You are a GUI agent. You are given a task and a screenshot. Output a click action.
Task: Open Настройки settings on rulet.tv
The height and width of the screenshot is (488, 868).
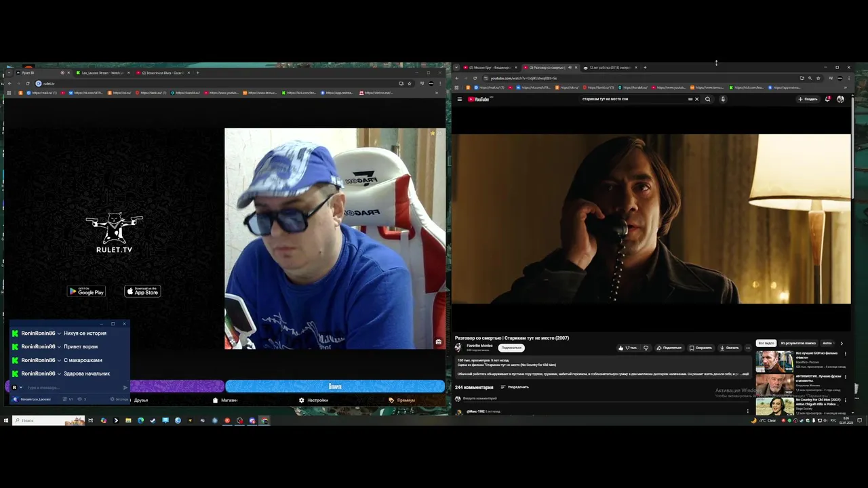pos(313,400)
